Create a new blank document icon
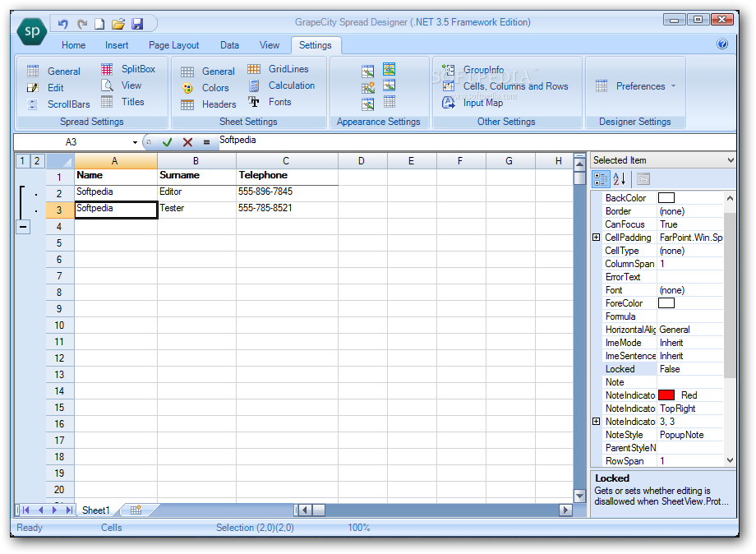The height and width of the screenshot is (554, 756). (x=99, y=24)
